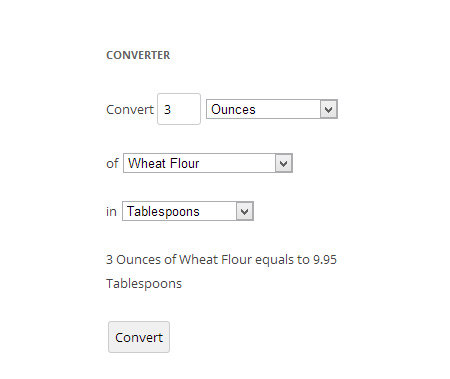Select the Tablespoons text inside the target dropdown
This screenshot has width=450, height=379.
[163, 212]
